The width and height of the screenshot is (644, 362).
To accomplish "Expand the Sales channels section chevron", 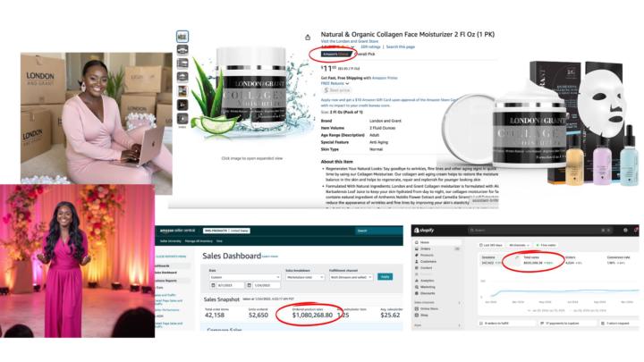I will [459, 302].
